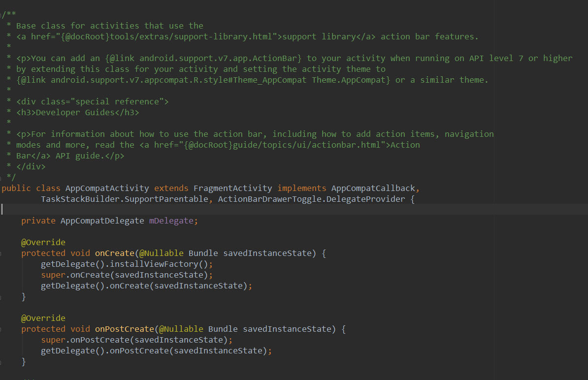Click the 'public' keyword before class
This screenshot has height=380, width=588.
tap(16, 188)
